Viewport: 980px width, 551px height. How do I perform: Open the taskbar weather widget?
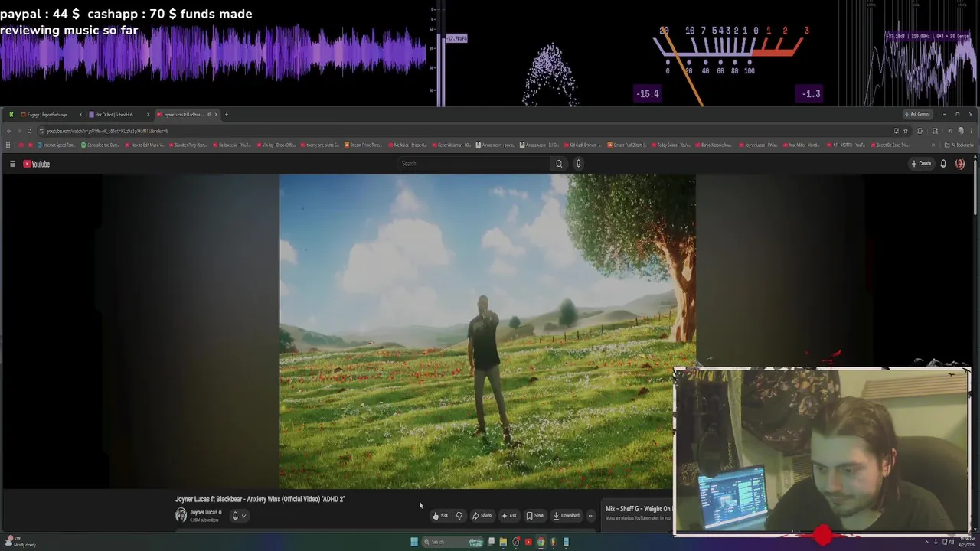(x=21, y=542)
